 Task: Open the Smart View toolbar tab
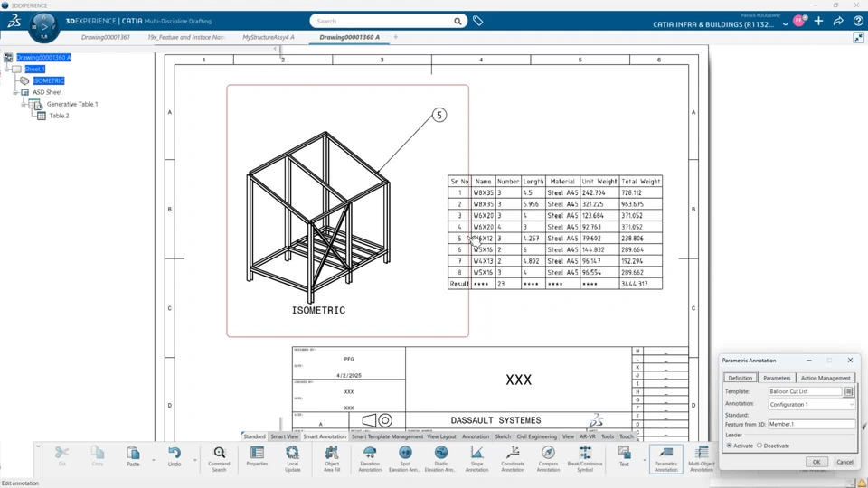point(285,436)
